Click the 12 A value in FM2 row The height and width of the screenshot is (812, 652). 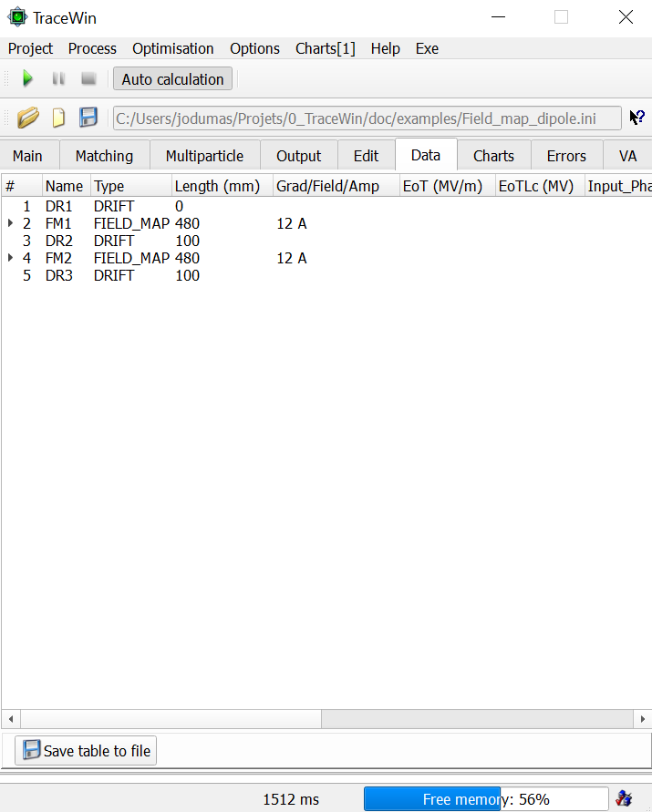tap(292, 257)
